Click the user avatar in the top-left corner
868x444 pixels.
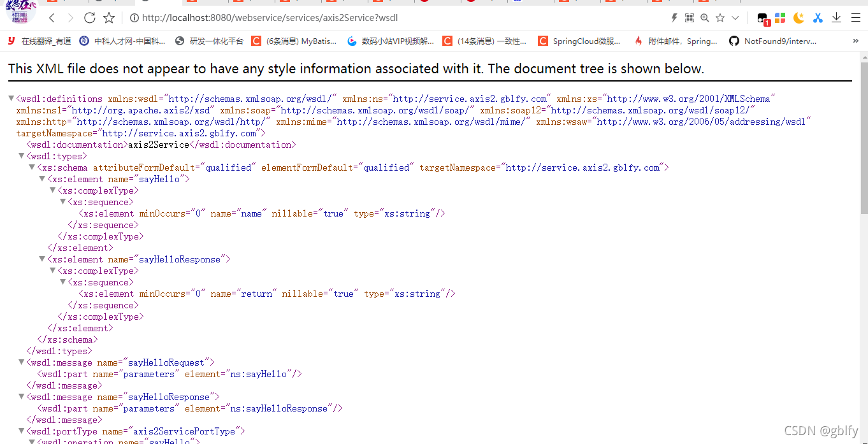coord(21,13)
